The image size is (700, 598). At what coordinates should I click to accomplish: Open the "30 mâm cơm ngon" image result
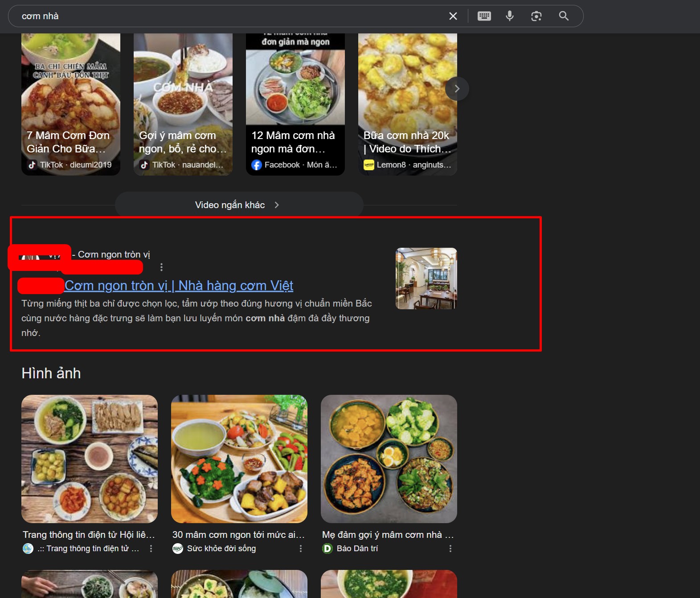point(239,459)
